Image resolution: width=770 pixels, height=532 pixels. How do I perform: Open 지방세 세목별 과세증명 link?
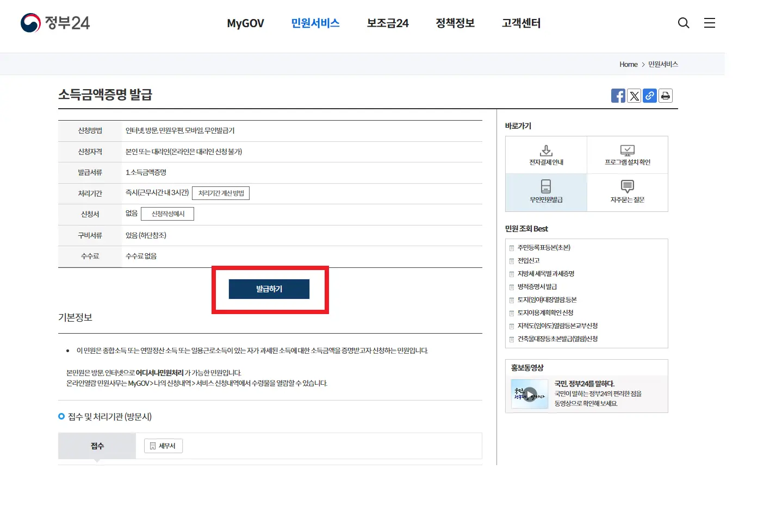[546, 274]
